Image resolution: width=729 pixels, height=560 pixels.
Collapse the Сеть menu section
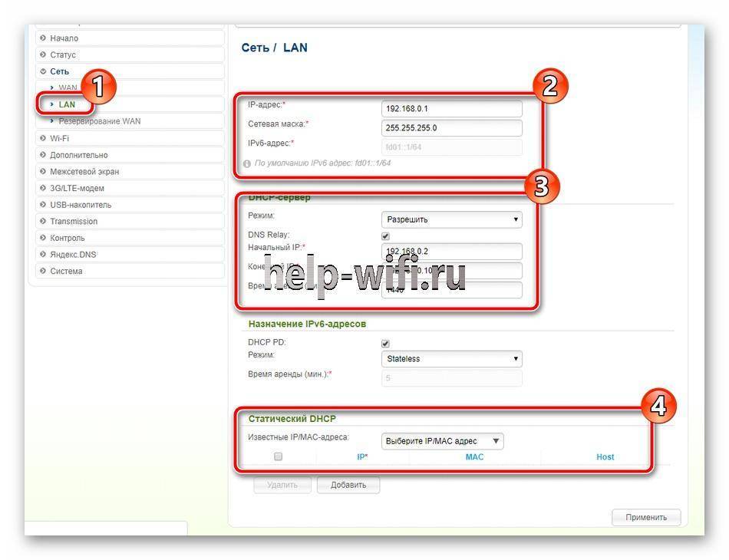pyautogui.click(x=130, y=71)
